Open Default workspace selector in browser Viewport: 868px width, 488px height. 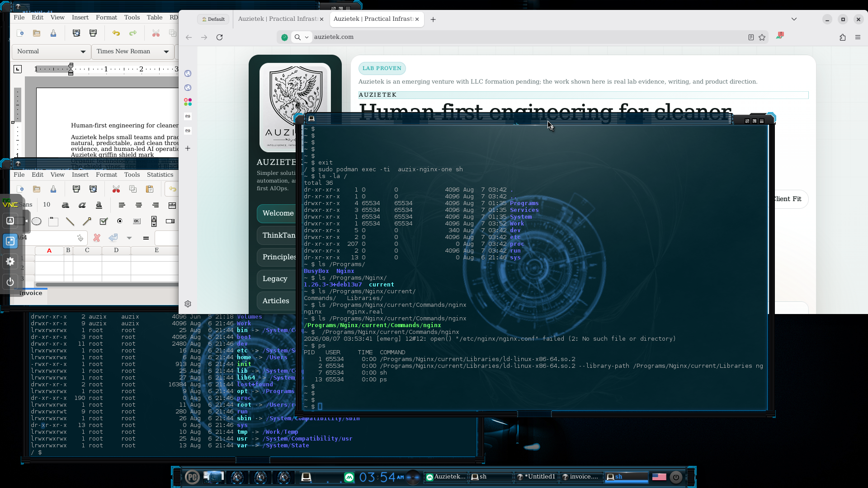pyautogui.click(x=213, y=19)
